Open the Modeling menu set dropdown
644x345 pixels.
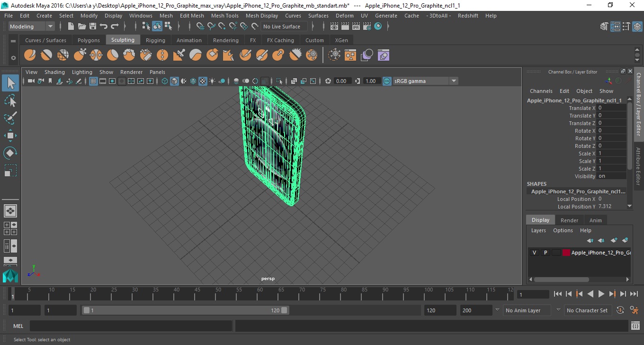pos(32,27)
